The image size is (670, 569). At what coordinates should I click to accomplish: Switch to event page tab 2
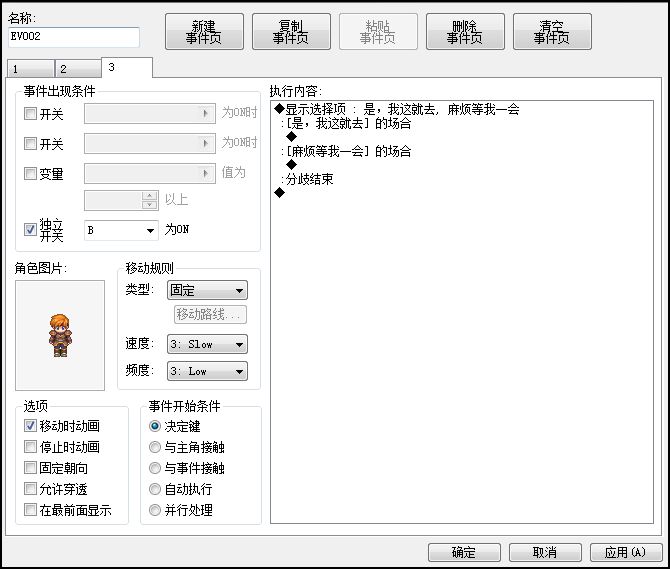[78, 69]
